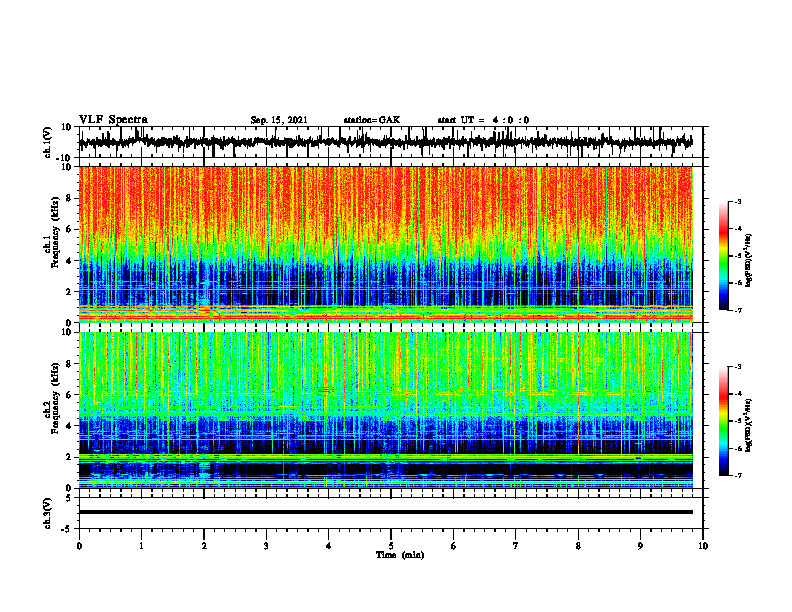Click time axis tick label "9"

pos(640,546)
